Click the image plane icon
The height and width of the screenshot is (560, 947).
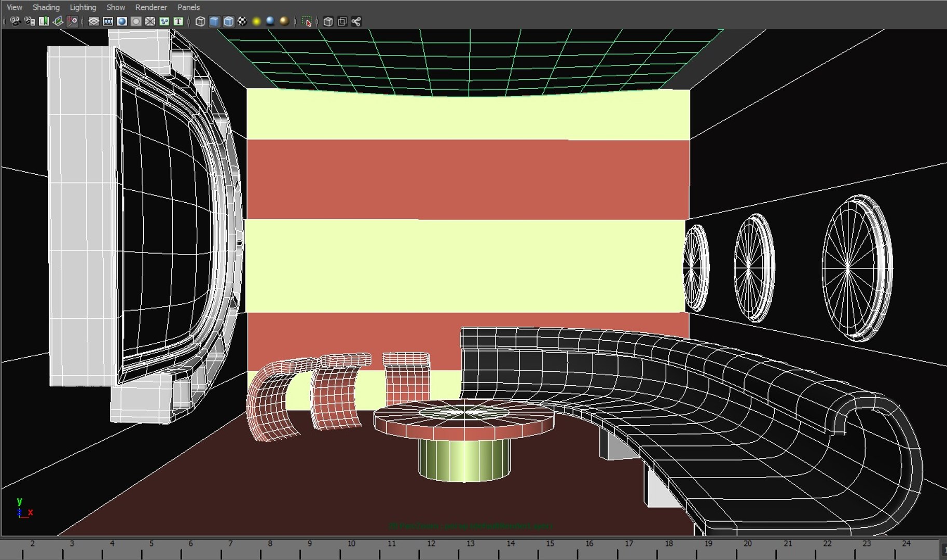pyautogui.click(x=58, y=21)
